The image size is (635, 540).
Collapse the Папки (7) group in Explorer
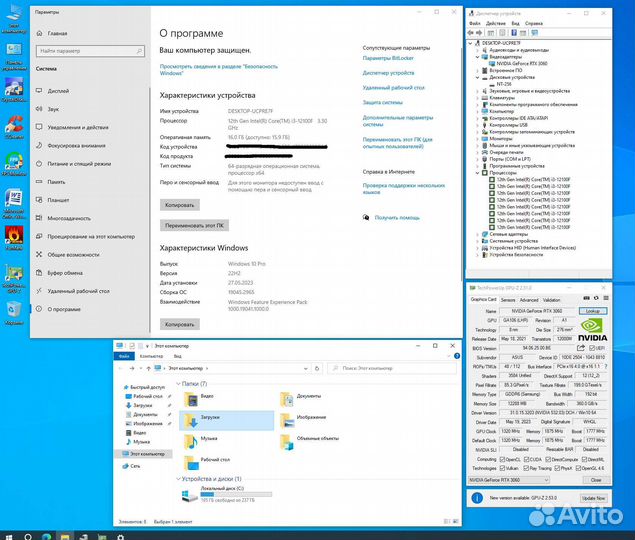click(x=178, y=383)
